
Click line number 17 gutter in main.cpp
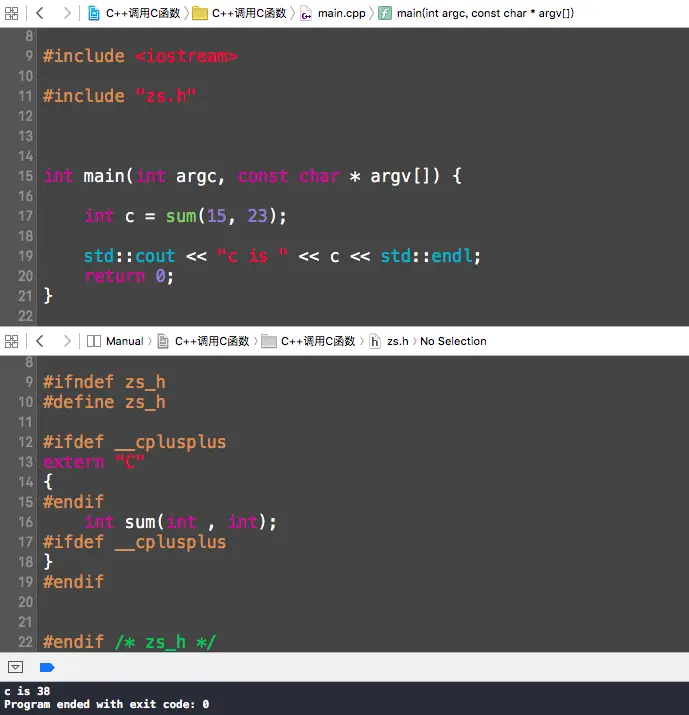click(26, 216)
